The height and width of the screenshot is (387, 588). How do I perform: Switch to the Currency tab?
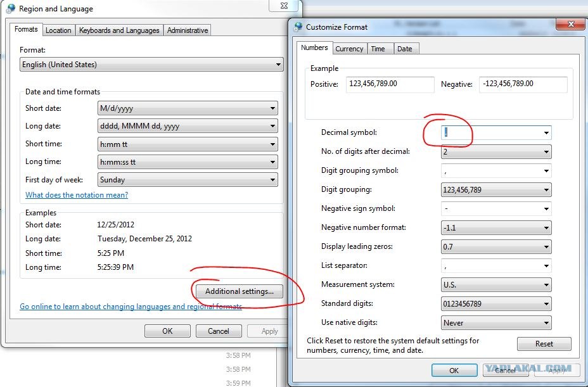pyautogui.click(x=349, y=49)
